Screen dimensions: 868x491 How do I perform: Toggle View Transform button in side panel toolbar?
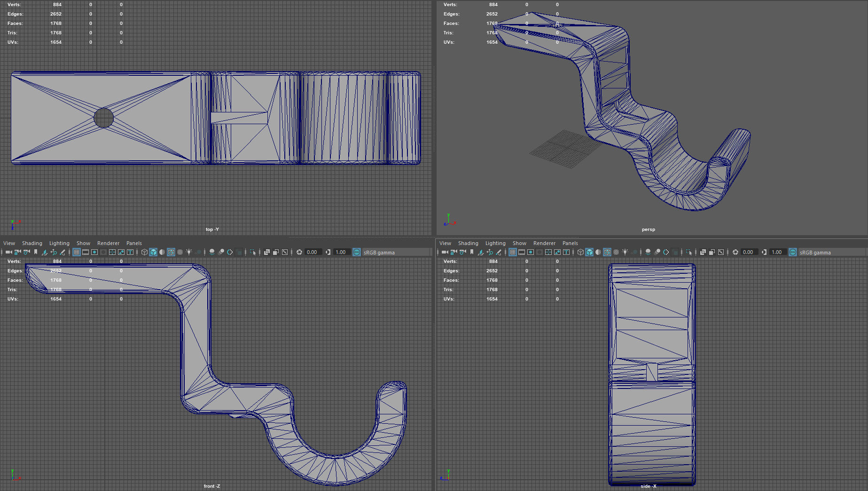(793, 252)
